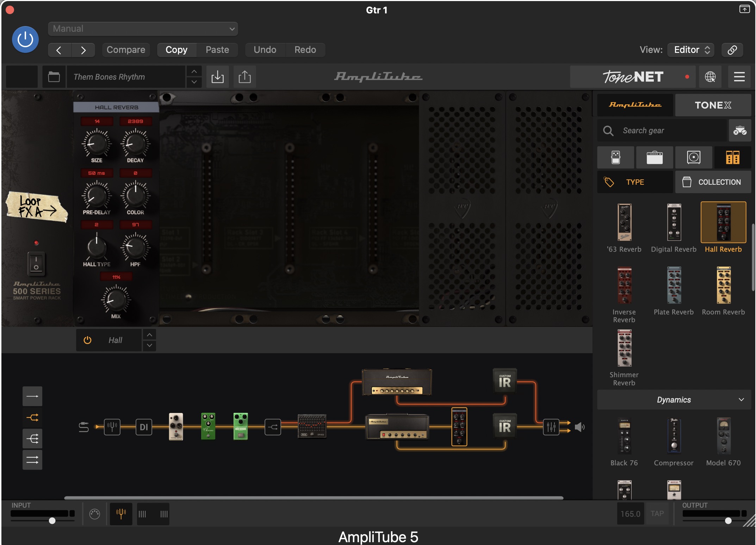The width and height of the screenshot is (756, 545).
Task: Select the rack effects gear category icon
Action: pyautogui.click(x=732, y=157)
